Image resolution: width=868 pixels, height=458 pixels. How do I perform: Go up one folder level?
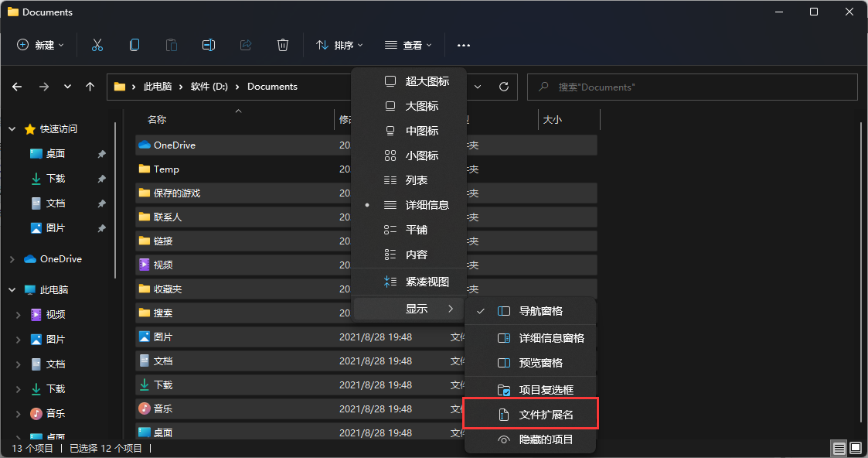point(90,87)
